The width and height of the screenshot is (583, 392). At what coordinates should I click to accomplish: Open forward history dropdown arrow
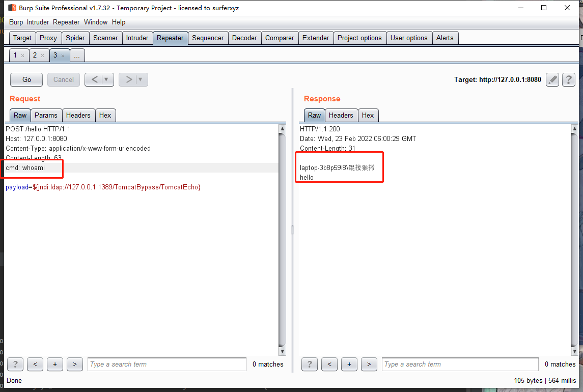(141, 79)
